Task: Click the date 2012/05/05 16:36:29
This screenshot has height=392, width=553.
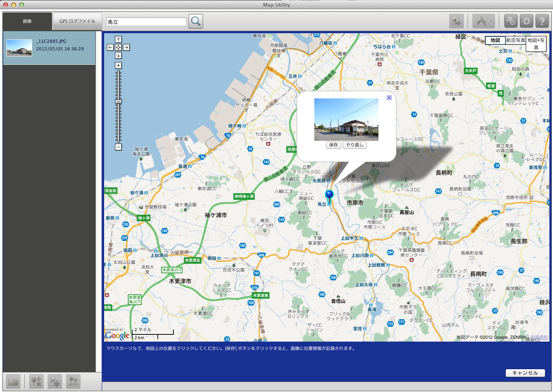Action: 60,49
